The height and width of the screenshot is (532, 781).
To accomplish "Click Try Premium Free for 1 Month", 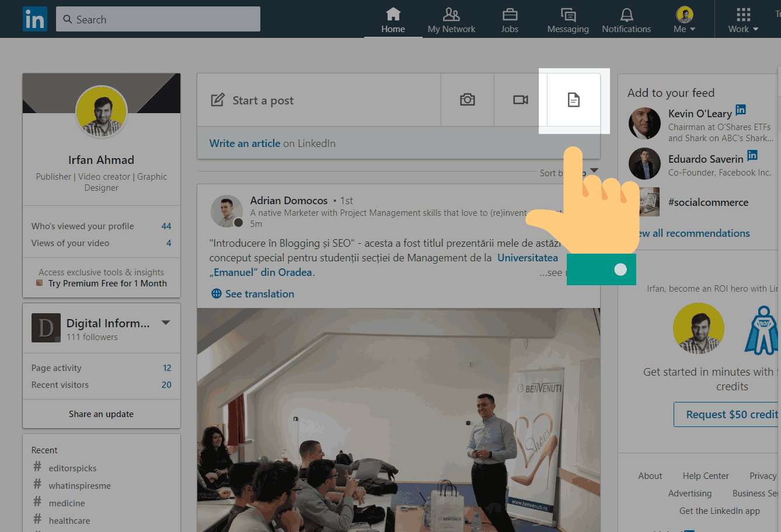I will point(107,283).
